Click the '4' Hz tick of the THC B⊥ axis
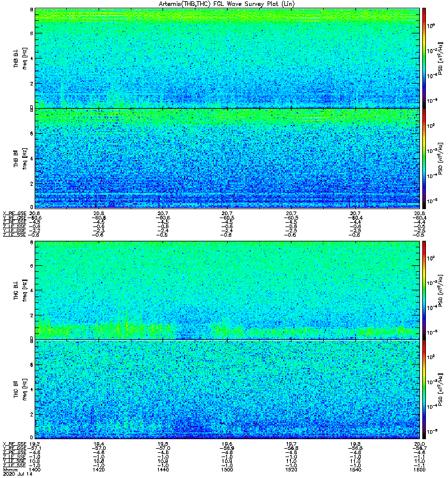 pos(32,290)
